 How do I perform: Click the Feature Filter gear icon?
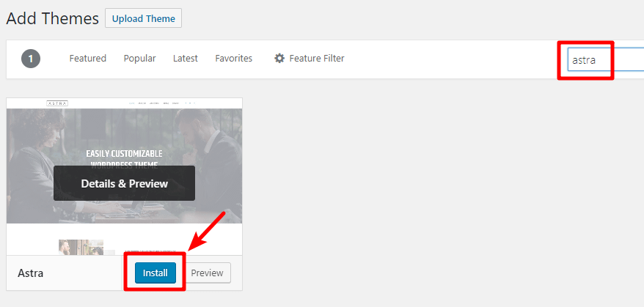click(x=279, y=59)
